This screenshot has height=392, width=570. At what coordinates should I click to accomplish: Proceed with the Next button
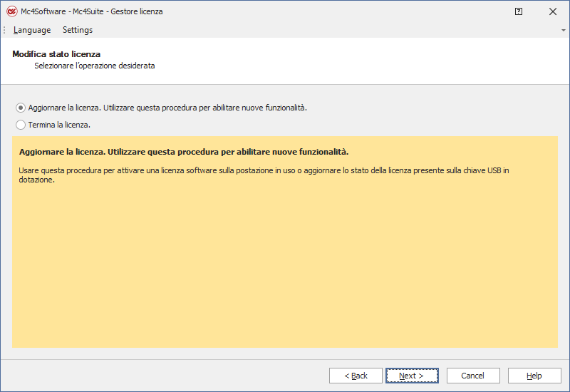pos(411,376)
